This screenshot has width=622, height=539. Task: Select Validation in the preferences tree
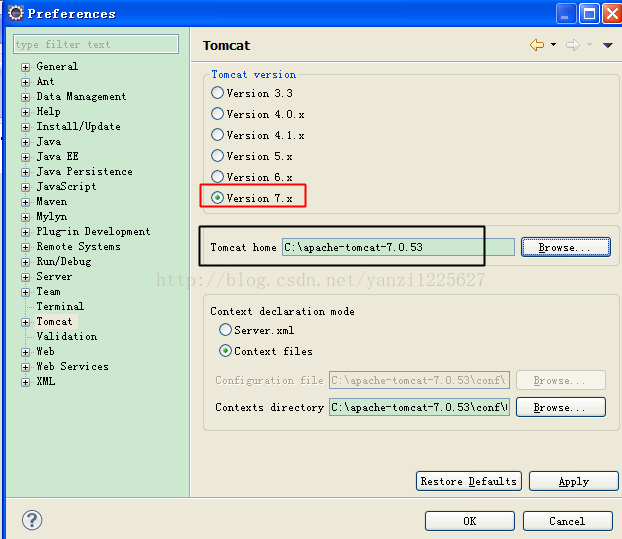click(x=67, y=336)
